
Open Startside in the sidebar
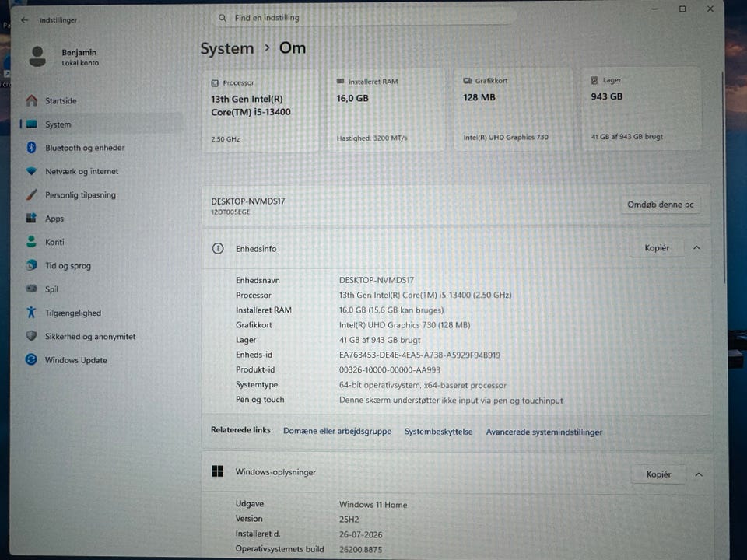point(100,100)
